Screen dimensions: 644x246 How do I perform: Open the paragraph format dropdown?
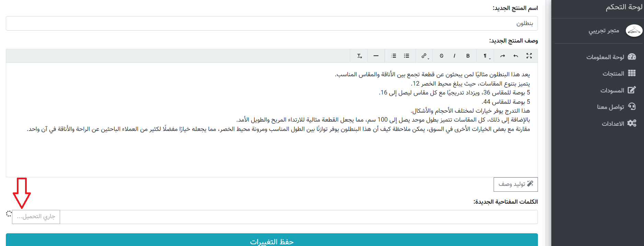click(x=486, y=56)
